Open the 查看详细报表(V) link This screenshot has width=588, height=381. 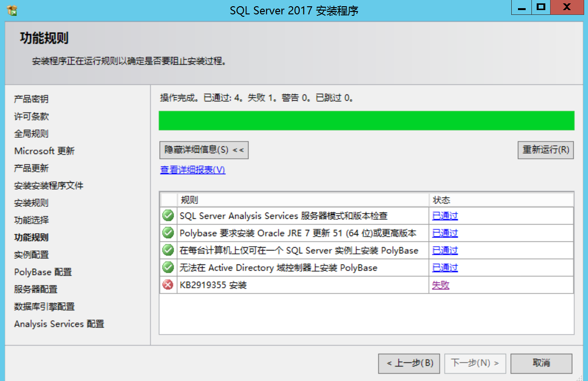pyautogui.click(x=193, y=170)
